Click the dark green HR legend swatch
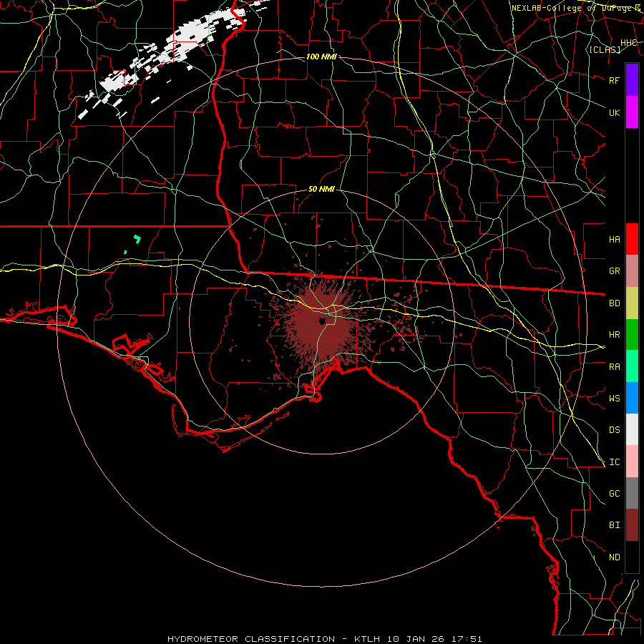This screenshot has width=644, height=644. tap(632, 334)
